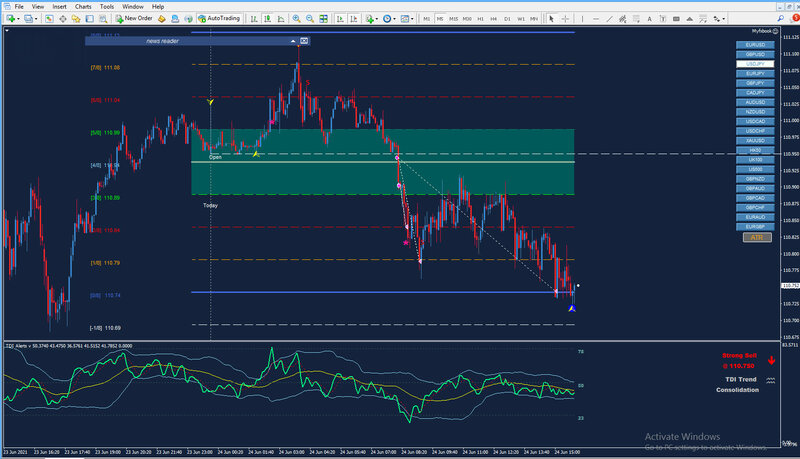Select the M15 timeframe
800x459 pixels.
[453, 19]
